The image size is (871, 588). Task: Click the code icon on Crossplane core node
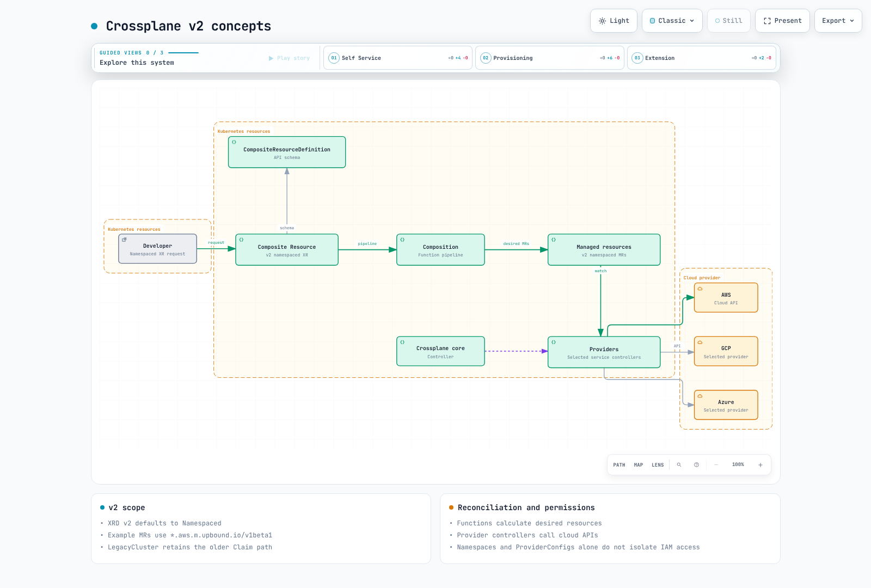click(402, 342)
